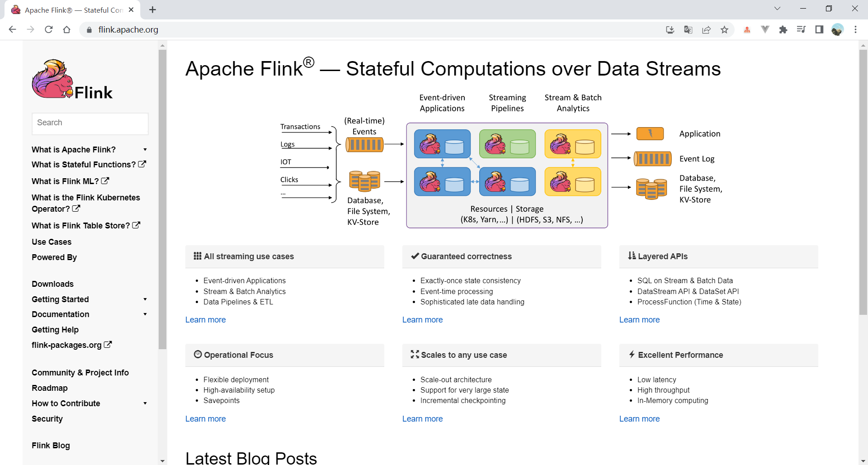The width and height of the screenshot is (868, 465).
Task: Click the grid icon on All streaming use cases
Action: [x=197, y=256]
